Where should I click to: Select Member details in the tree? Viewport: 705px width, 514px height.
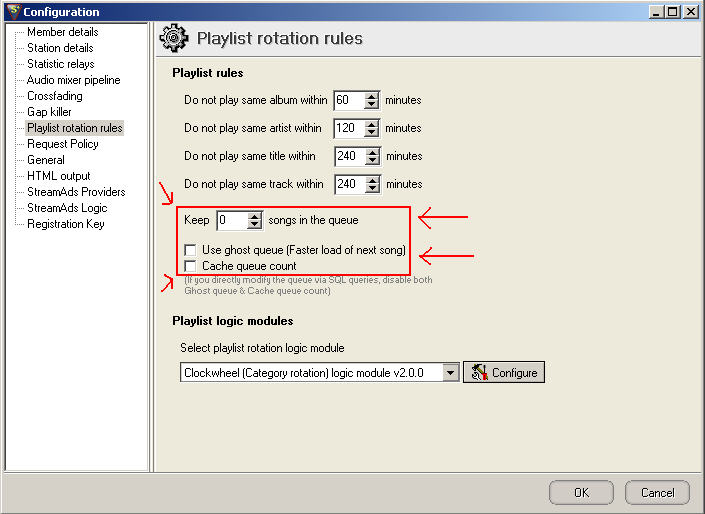62,32
